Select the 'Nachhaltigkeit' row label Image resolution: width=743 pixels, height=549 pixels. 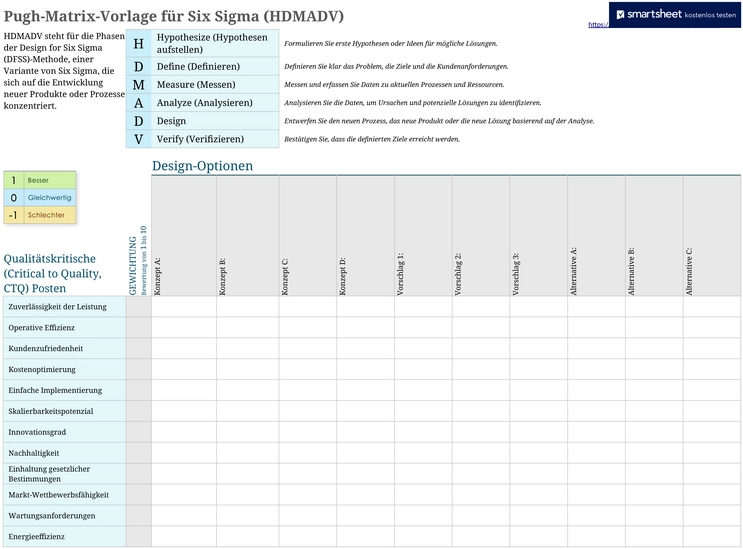pyautogui.click(x=64, y=453)
